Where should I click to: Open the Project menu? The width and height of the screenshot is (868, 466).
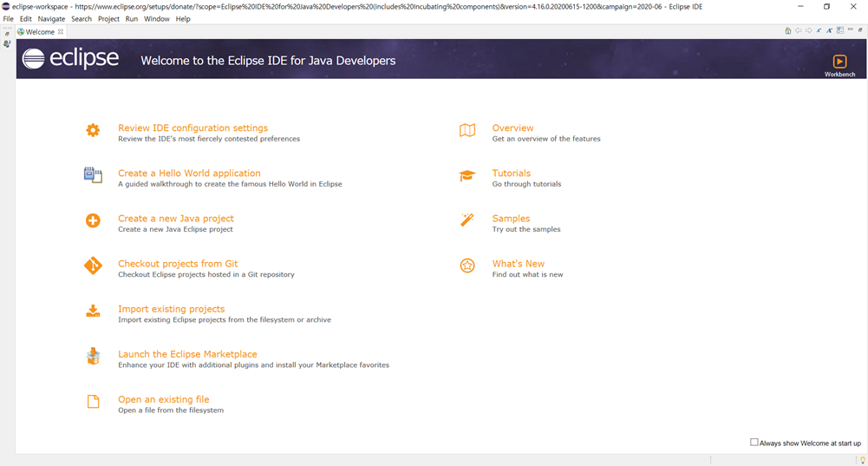(x=108, y=19)
